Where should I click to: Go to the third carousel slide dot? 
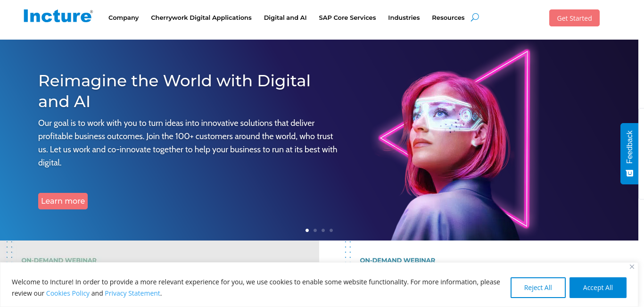click(323, 230)
